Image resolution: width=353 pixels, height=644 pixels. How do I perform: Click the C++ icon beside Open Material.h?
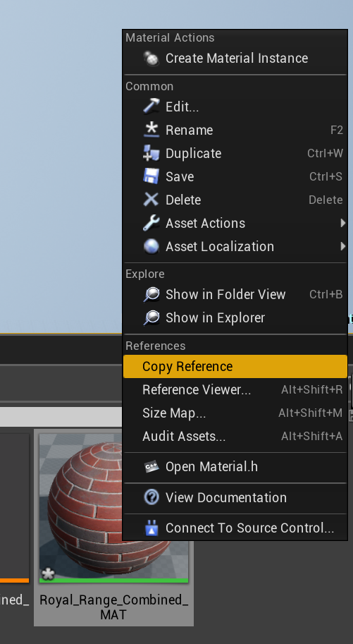(x=151, y=466)
